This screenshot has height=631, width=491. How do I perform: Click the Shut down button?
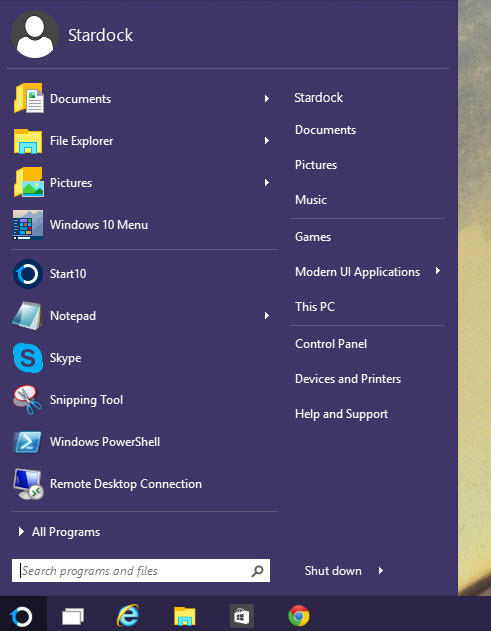pos(333,571)
